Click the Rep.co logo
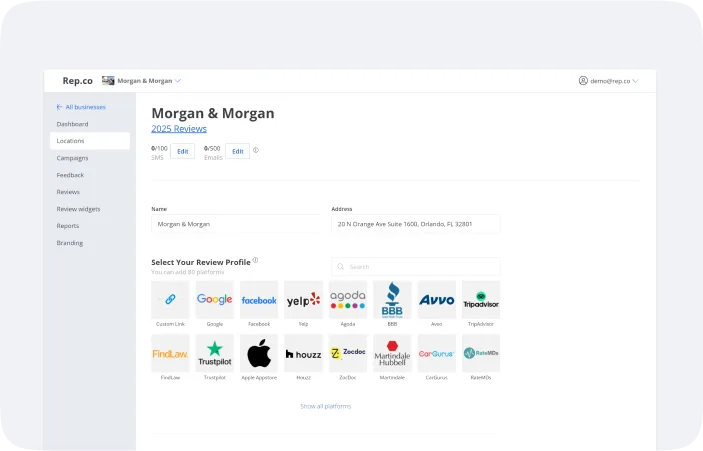This screenshot has width=703, height=451. [x=78, y=81]
